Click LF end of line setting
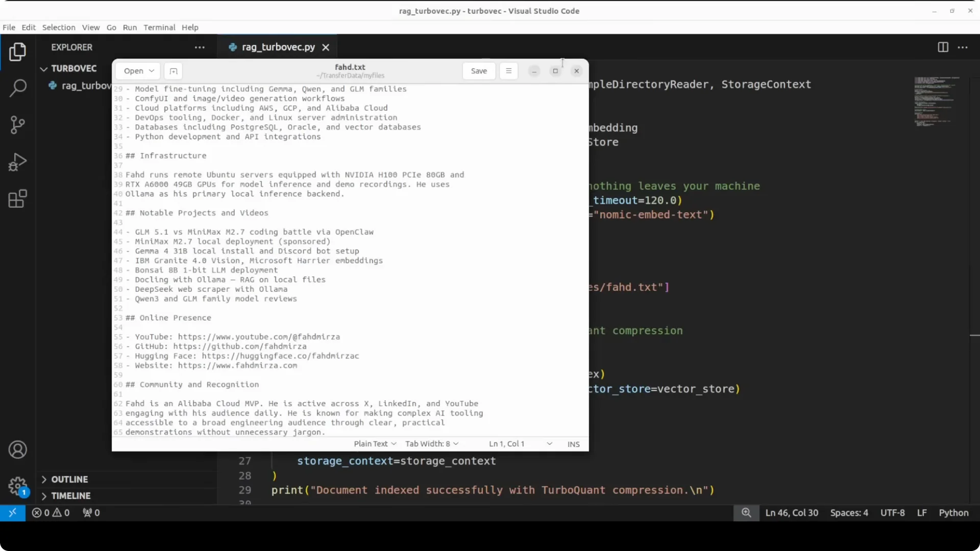The image size is (980, 551). (x=922, y=513)
